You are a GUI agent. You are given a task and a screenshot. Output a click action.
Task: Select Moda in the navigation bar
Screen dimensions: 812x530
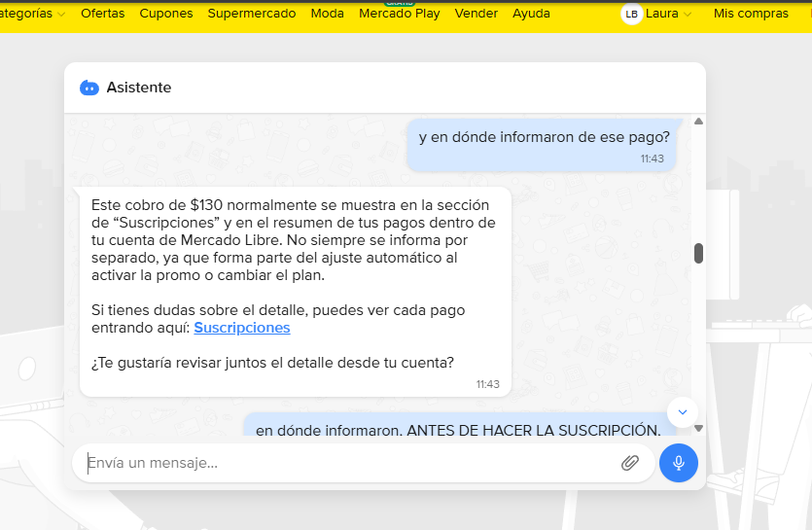(328, 14)
